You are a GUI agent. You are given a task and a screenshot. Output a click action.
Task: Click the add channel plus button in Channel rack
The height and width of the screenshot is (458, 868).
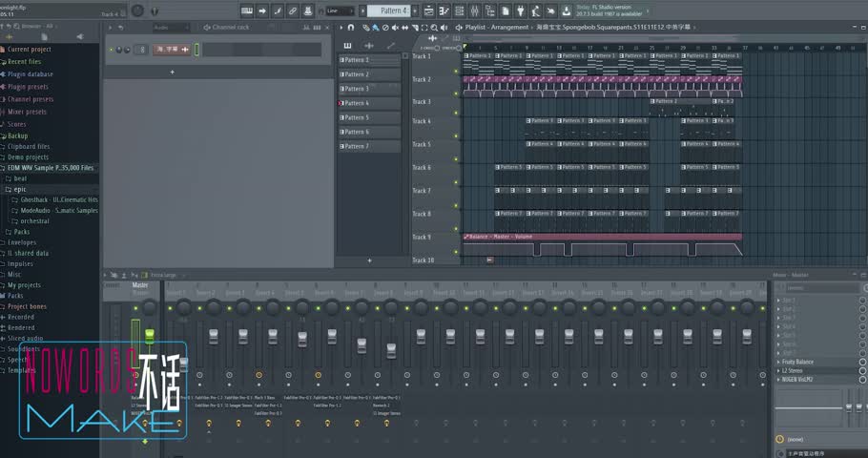pyautogui.click(x=173, y=73)
